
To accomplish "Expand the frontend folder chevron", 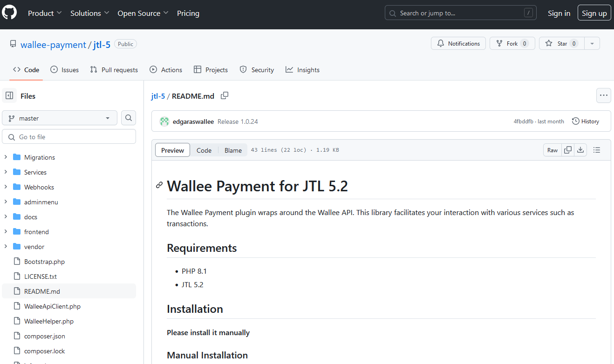I will 6,232.
